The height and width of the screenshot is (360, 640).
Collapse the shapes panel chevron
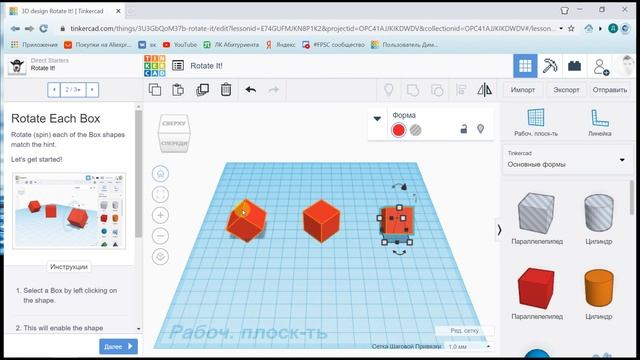(x=499, y=230)
